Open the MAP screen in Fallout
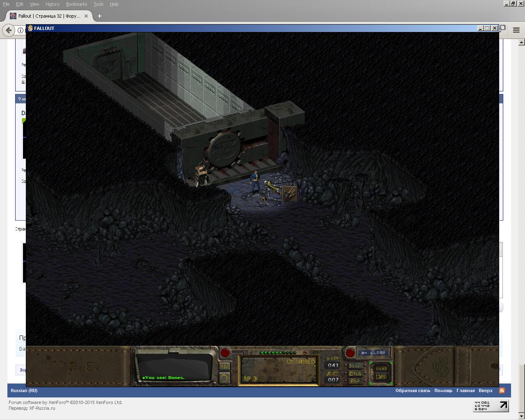Image resolution: width=525 pixels, height=420 pixels. pos(355,366)
